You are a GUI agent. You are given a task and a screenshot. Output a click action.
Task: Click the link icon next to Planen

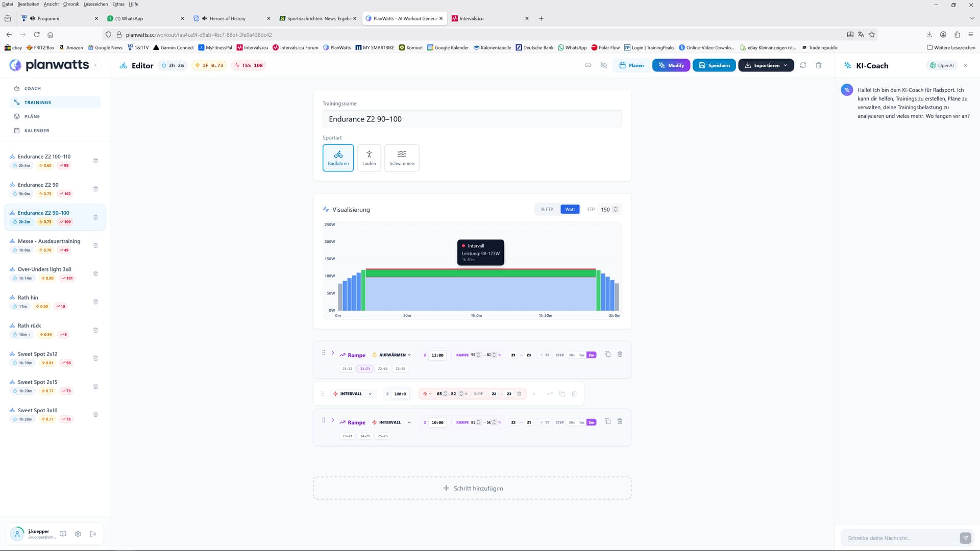588,65
